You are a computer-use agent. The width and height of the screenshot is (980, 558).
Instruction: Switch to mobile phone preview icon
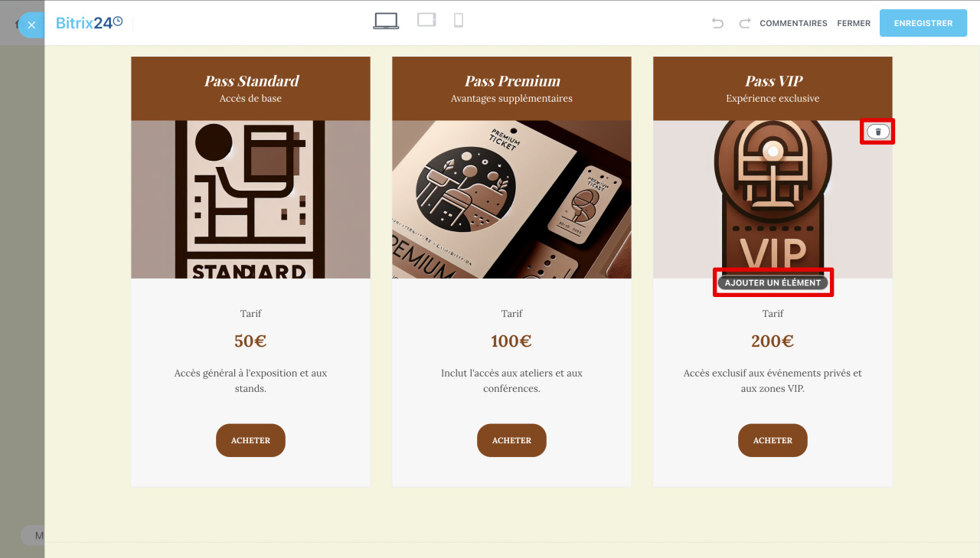tap(459, 21)
